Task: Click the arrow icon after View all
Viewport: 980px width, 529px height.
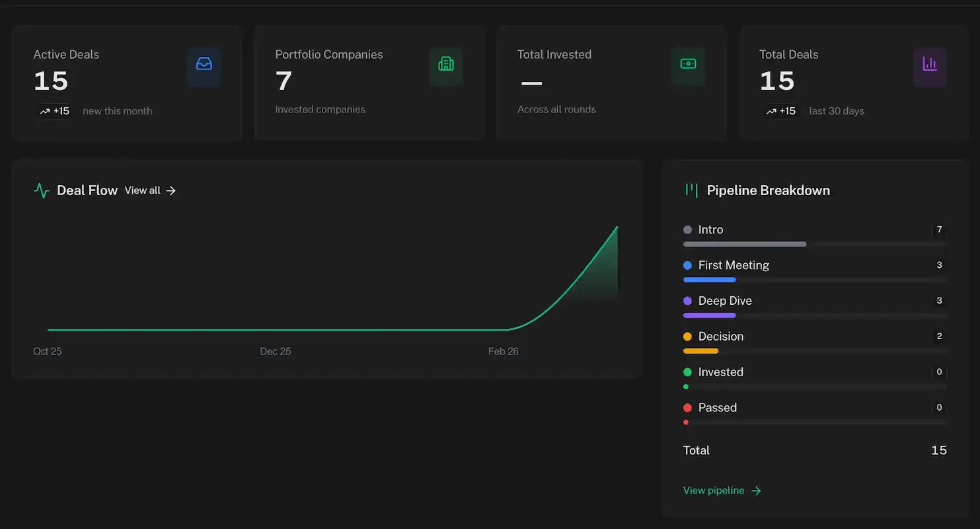Action: pos(171,190)
